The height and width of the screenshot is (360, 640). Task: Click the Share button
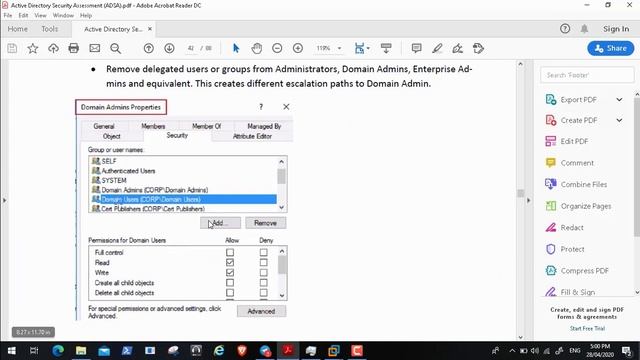pyautogui.click(x=611, y=48)
